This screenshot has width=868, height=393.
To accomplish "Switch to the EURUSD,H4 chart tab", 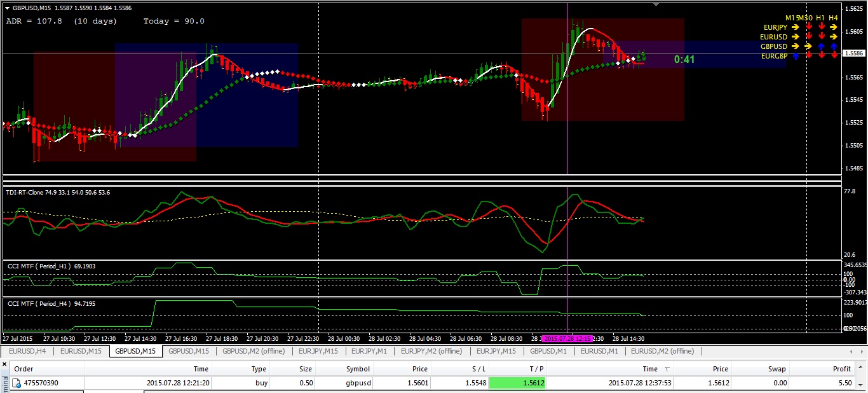I will click(x=27, y=351).
